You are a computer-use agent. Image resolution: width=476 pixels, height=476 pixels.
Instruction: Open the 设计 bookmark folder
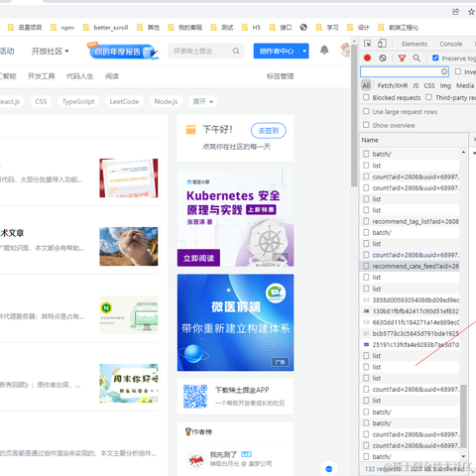[358, 28]
